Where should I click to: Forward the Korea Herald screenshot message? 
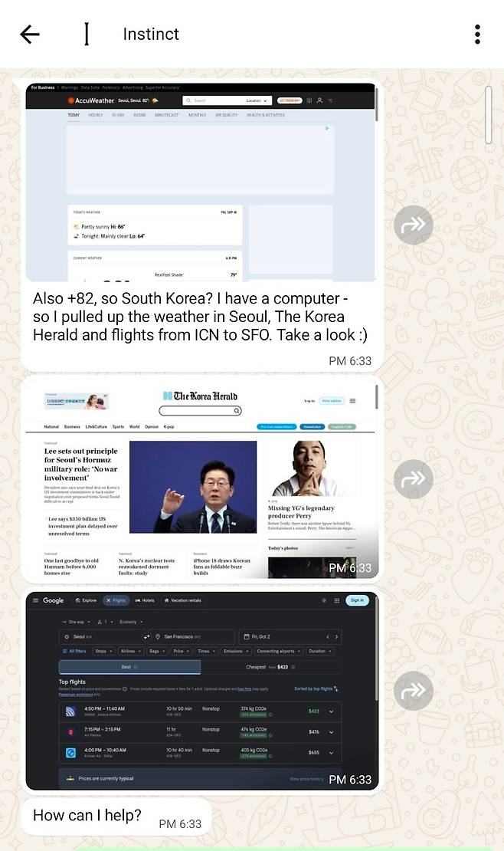pos(414,478)
